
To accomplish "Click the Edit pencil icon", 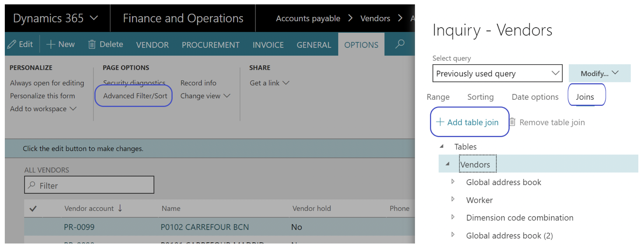I will click(x=12, y=44).
